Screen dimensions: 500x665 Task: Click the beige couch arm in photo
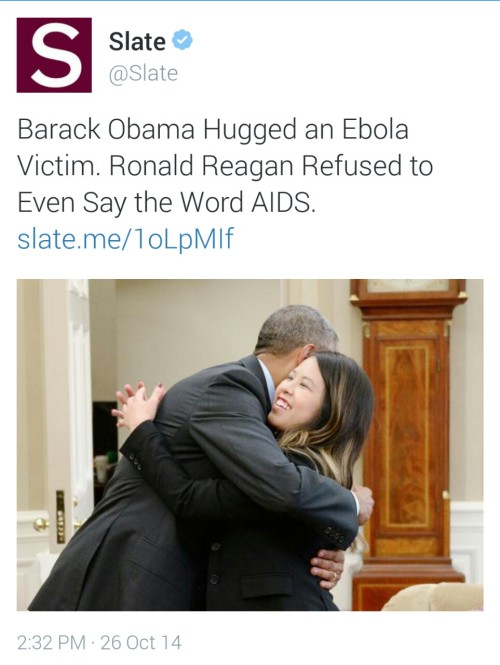(433, 597)
